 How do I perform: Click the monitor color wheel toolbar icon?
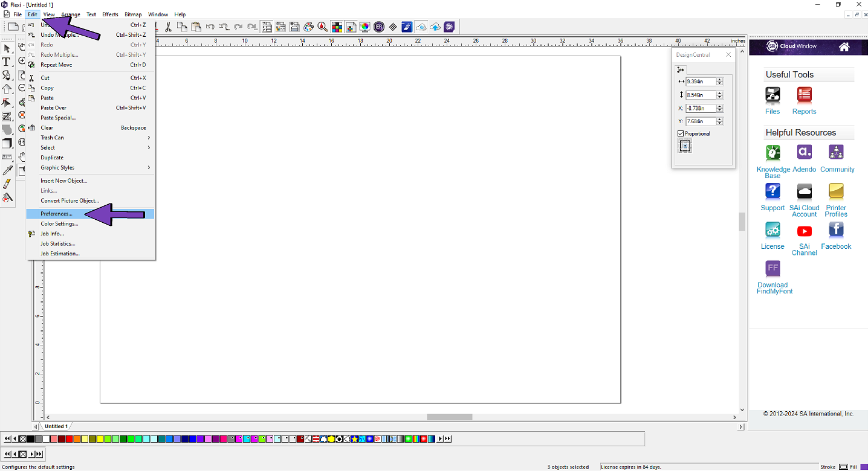[x=364, y=27]
